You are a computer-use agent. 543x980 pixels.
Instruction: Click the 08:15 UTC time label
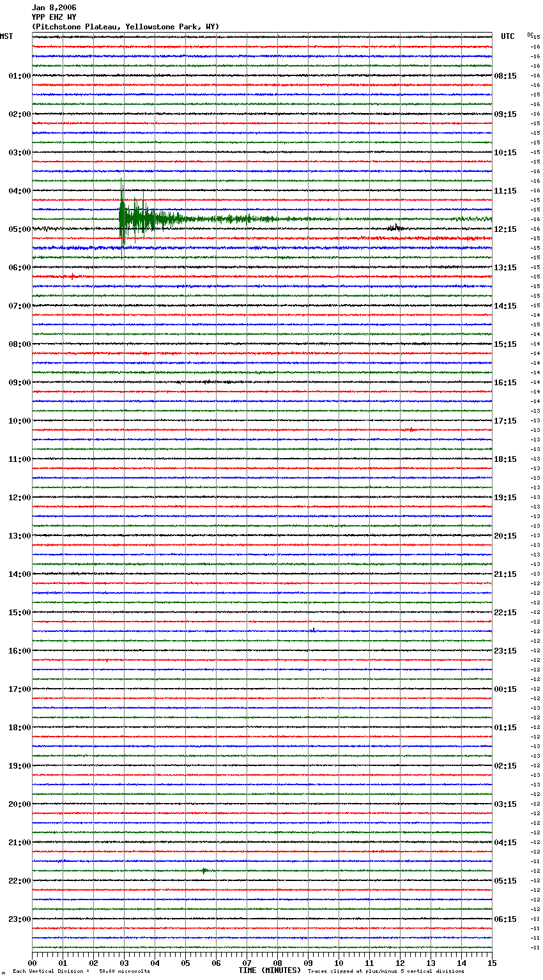pyautogui.click(x=505, y=76)
